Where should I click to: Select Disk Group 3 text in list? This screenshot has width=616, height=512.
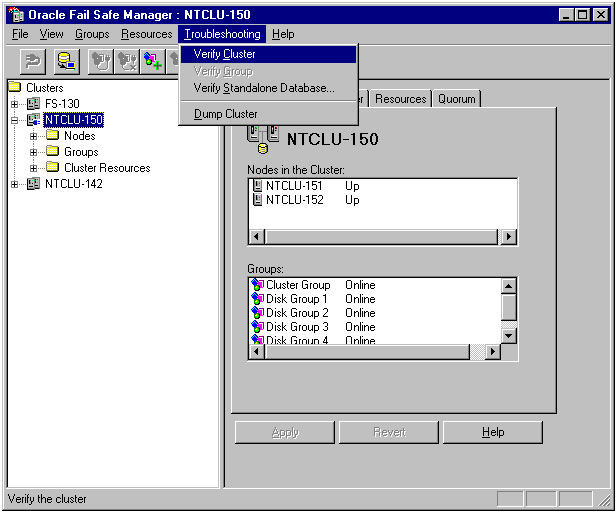click(x=297, y=327)
